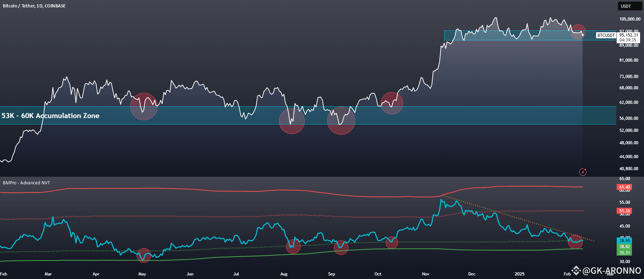This screenshot has height=279, width=644.
Task: Click Dec on the time axis
Action: click(x=472, y=274)
